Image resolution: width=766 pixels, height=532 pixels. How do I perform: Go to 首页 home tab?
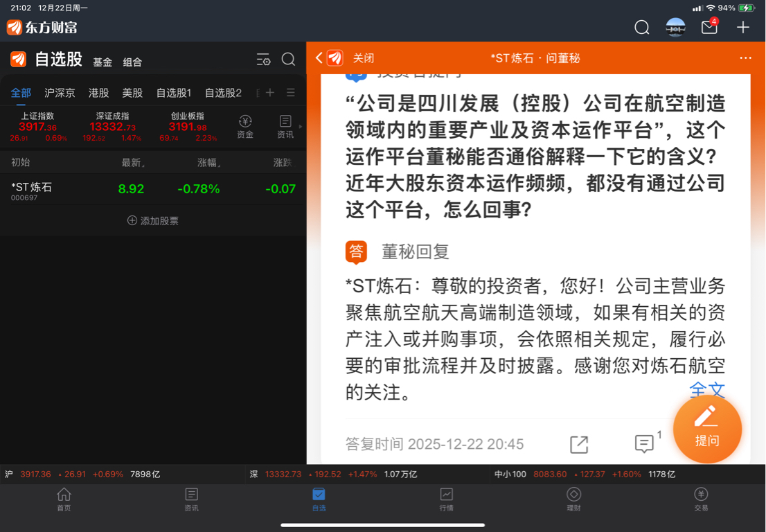click(64, 499)
